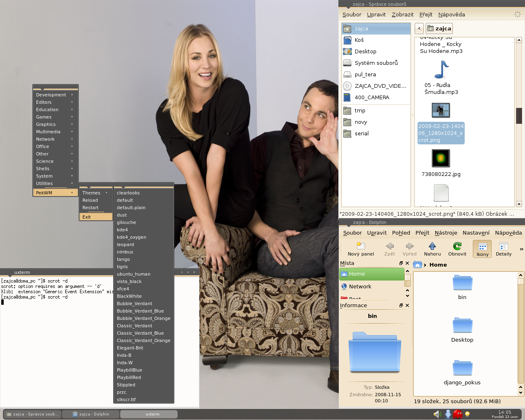Open 400_CAMERA card in sidebar
Image resolution: width=525 pixels, height=420 pixels.
coord(376,97)
